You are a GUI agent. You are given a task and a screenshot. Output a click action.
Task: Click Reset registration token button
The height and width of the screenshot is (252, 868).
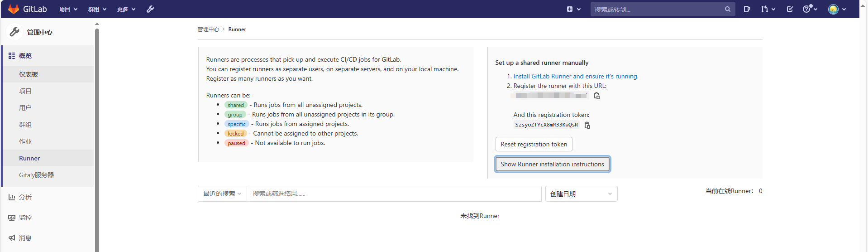click(534, 144)
